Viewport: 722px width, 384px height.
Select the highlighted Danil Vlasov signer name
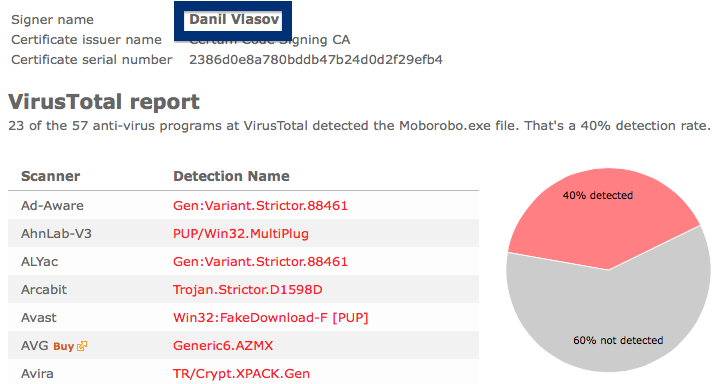(234, 20)
